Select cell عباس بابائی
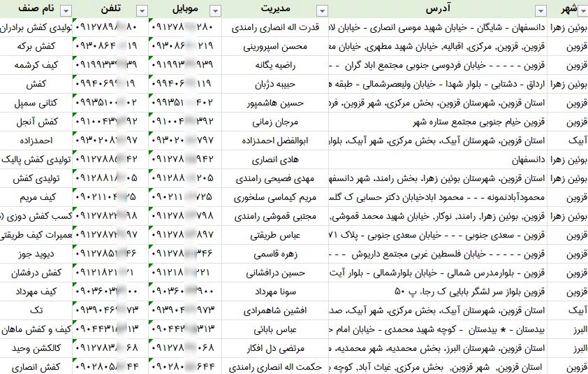 click(275, 329)
